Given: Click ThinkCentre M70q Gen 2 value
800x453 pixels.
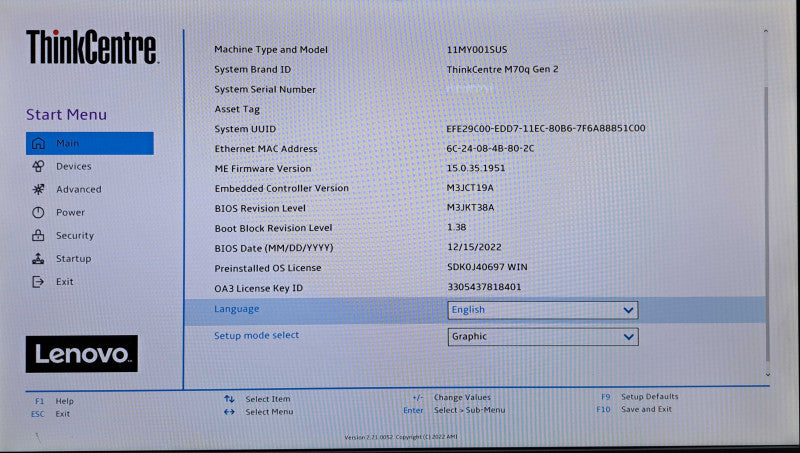Looking at the screenshot, I should [503, 69].
